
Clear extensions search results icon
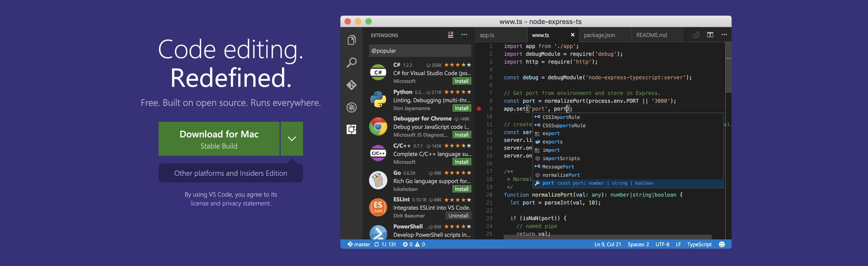point(450,35)
